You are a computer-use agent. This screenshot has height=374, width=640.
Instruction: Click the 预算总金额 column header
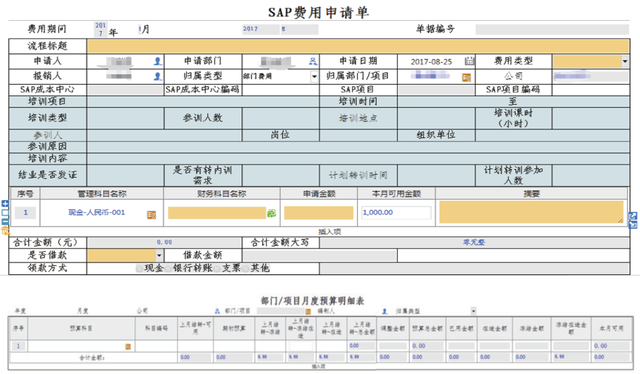click(x=427, y=328)
